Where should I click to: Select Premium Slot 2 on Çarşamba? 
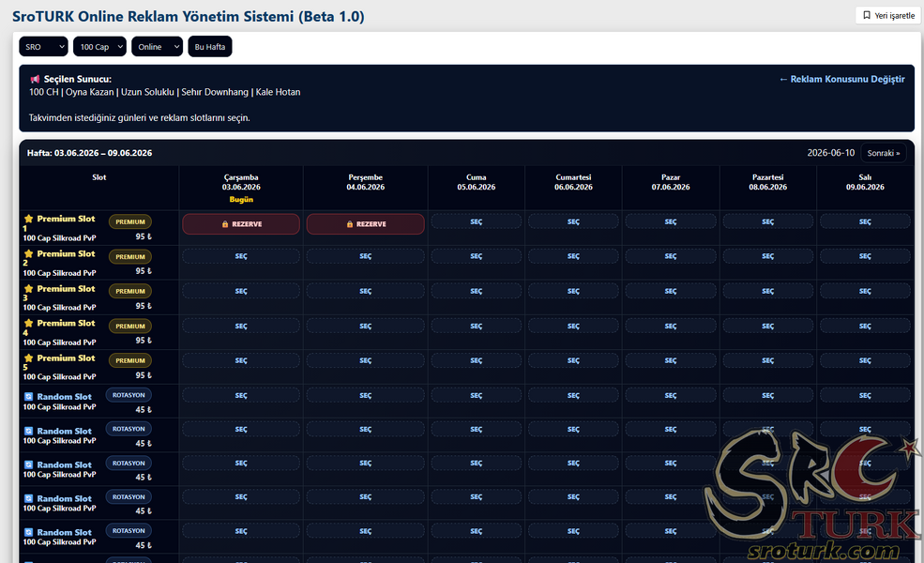click(241, 256)
